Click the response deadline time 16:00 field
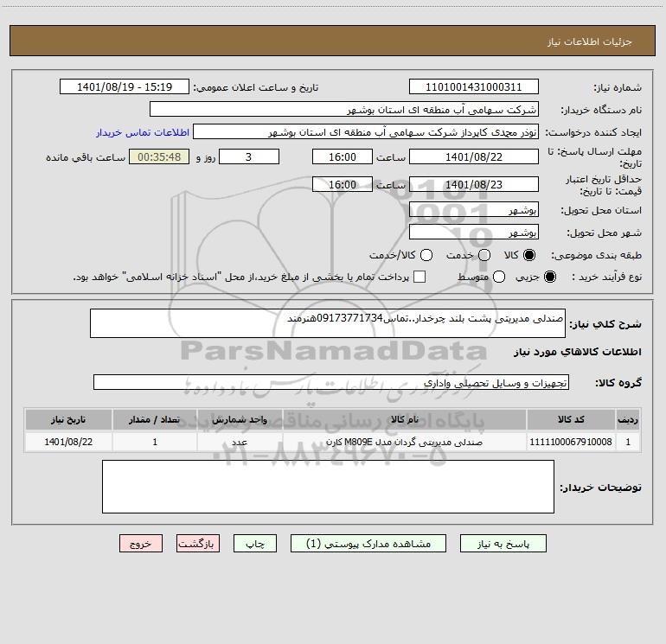Viewport: 666px width, 644px height. 343,156
